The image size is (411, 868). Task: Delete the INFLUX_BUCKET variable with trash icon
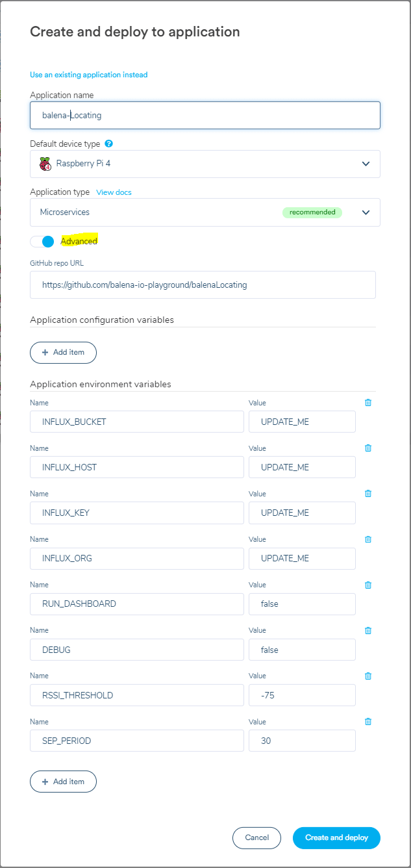pyautogui.click(x=368, y=403)
